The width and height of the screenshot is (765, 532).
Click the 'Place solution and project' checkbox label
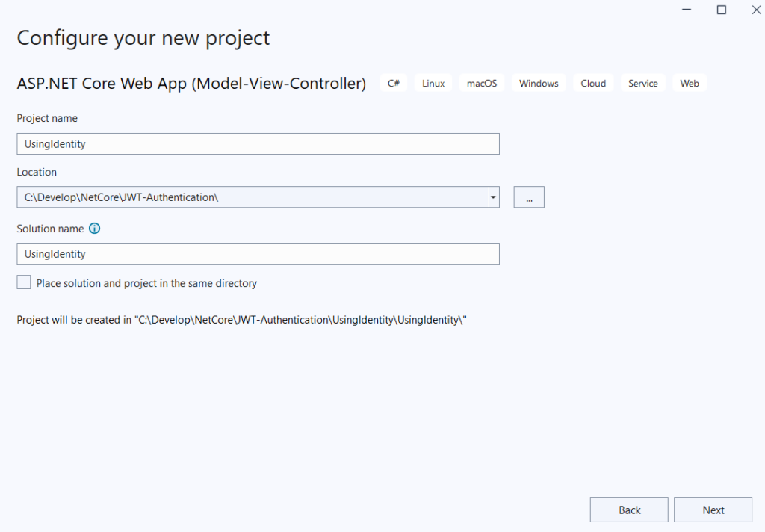146,284
